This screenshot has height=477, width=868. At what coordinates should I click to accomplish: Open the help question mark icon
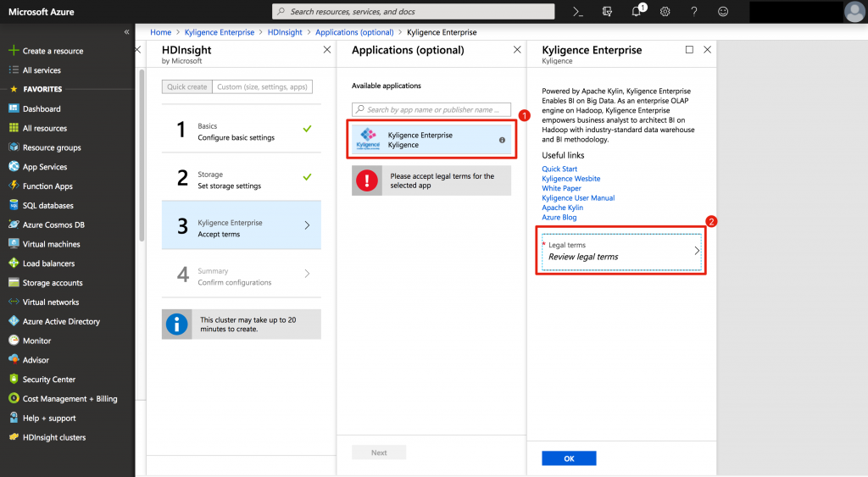pyautogui.click(x=693, y=12)
